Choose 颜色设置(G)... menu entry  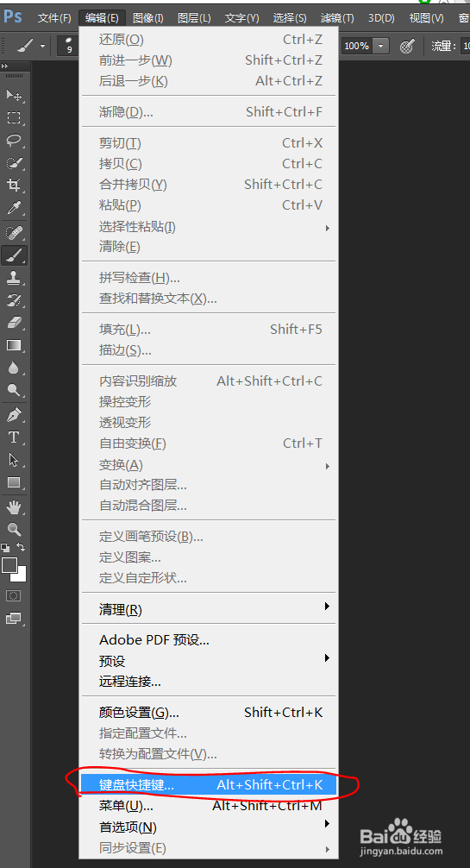[209, 712]
